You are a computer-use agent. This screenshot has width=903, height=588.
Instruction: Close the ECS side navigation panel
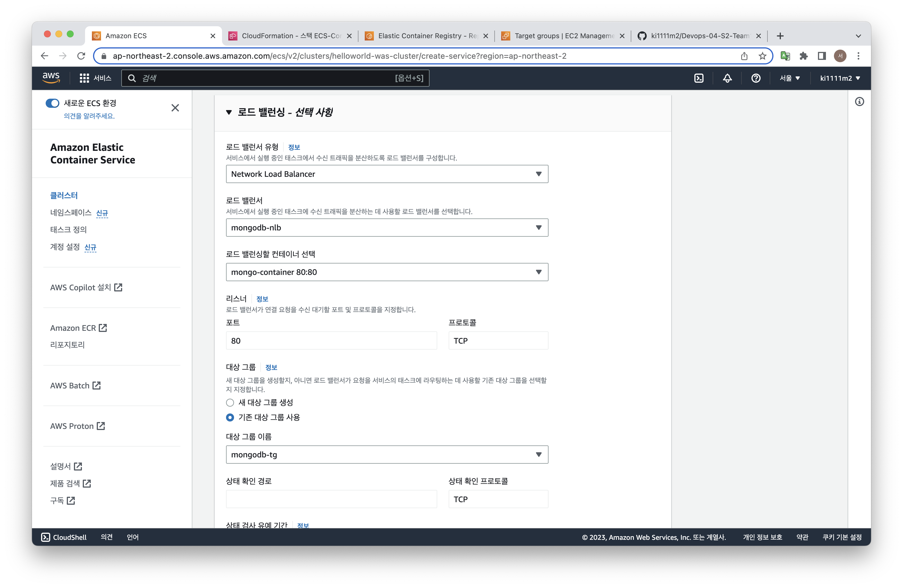pyautogui.click(x=175, y=108)
